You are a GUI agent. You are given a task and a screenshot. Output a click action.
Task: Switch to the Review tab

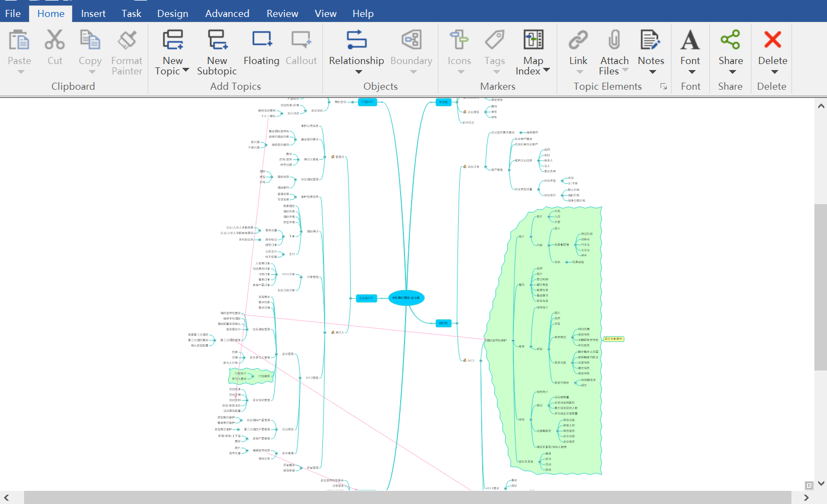[282, 14]
